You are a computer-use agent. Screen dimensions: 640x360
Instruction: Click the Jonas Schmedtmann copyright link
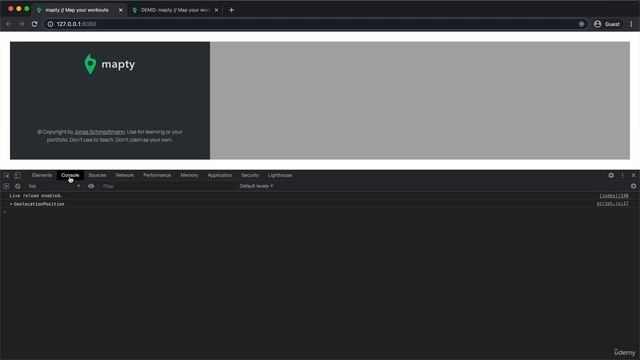tap(100, 132)
